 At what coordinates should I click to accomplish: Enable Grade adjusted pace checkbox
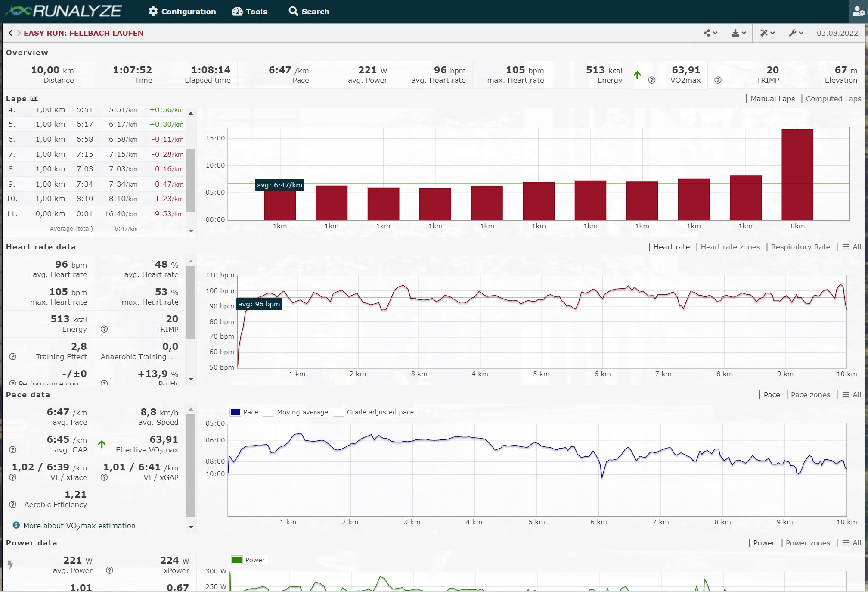coord(339,412)
